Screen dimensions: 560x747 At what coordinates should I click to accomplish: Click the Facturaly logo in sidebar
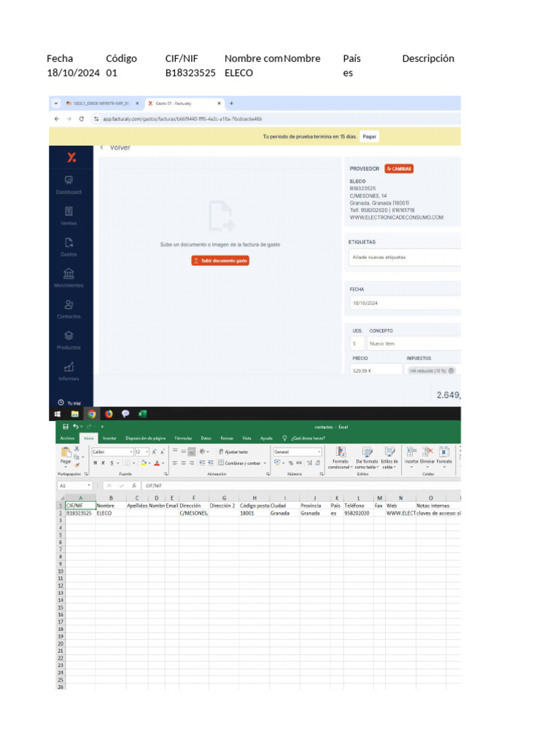click(71, 158)
